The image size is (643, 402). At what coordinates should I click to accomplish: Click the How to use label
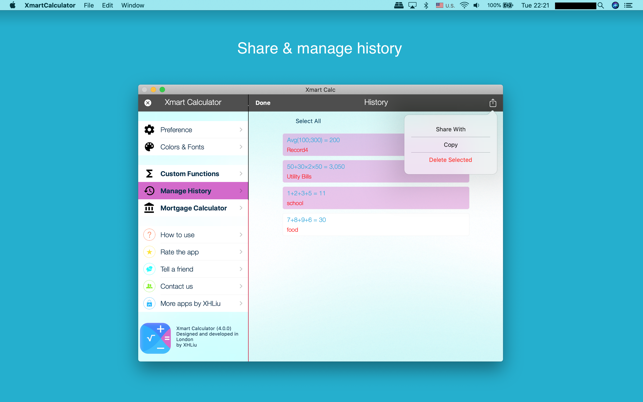[x=177, y=235]
